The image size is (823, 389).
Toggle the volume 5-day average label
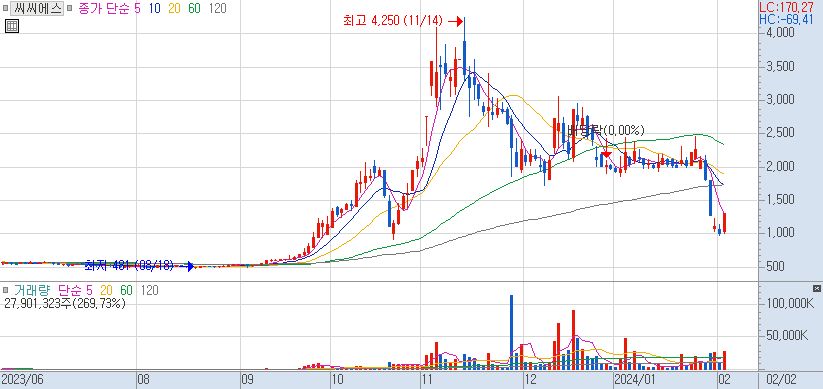pyautogui.click(x=89, y=290)
